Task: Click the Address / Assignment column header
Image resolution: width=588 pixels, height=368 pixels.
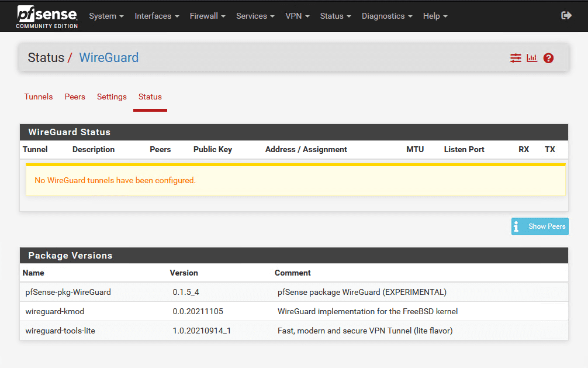Action: [x=306, y=149]
